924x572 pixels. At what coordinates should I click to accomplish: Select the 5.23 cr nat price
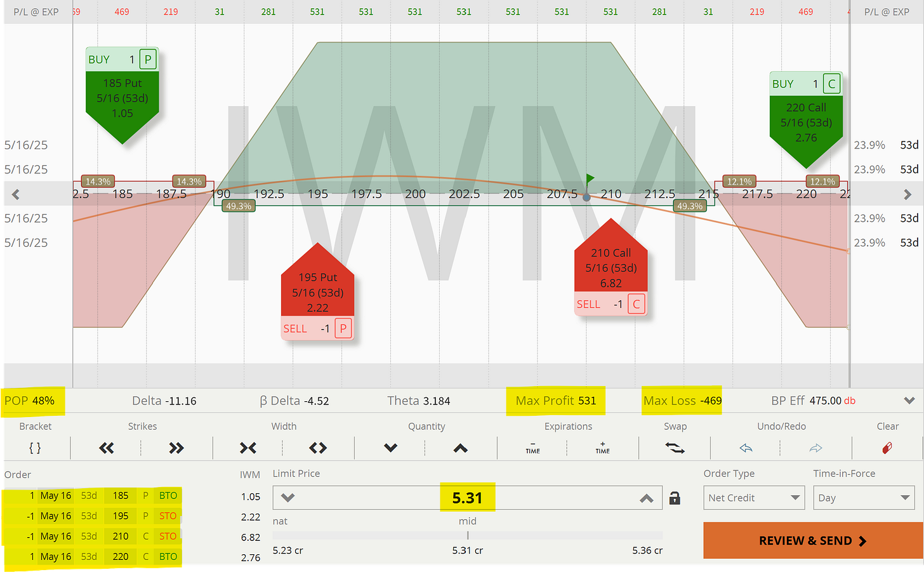[x=287, y=550]
